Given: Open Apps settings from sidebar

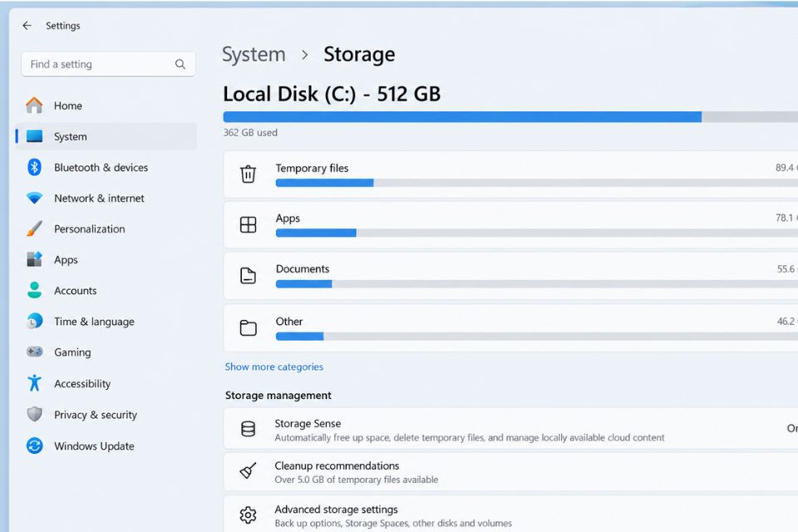Looking at the screenshot, I should point(106,259).
